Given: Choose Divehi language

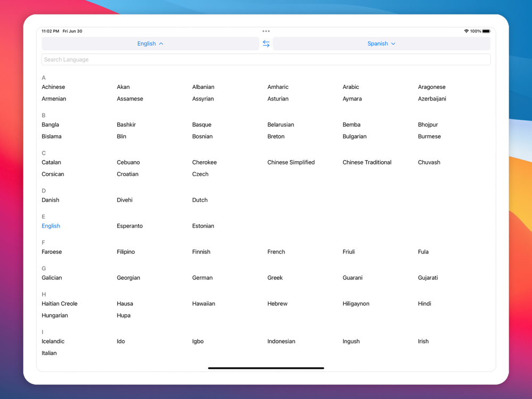Looking at the screenshot, I should tap(124, 200).
